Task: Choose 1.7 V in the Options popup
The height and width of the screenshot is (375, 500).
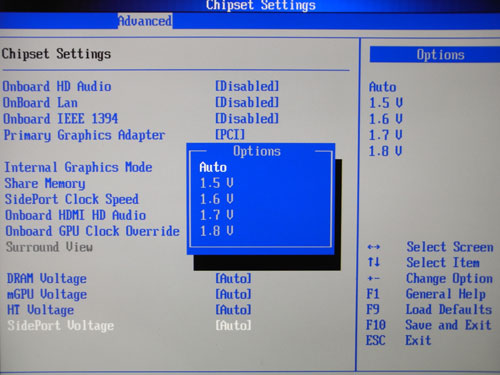Action: click(216, 215)
